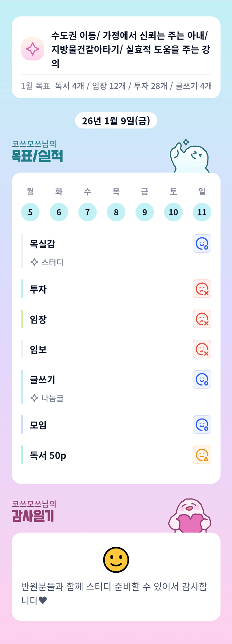Tap the sad face icon for 임장

(x=202, y=319)
